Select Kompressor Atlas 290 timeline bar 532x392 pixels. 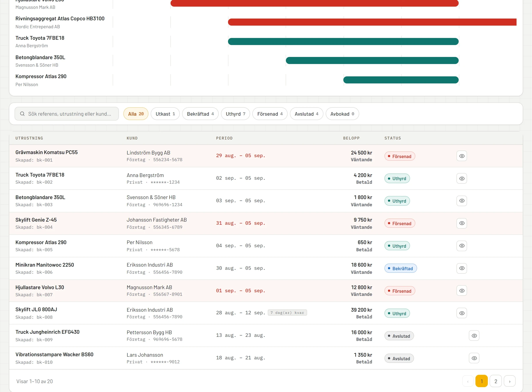tap(401, 80)
